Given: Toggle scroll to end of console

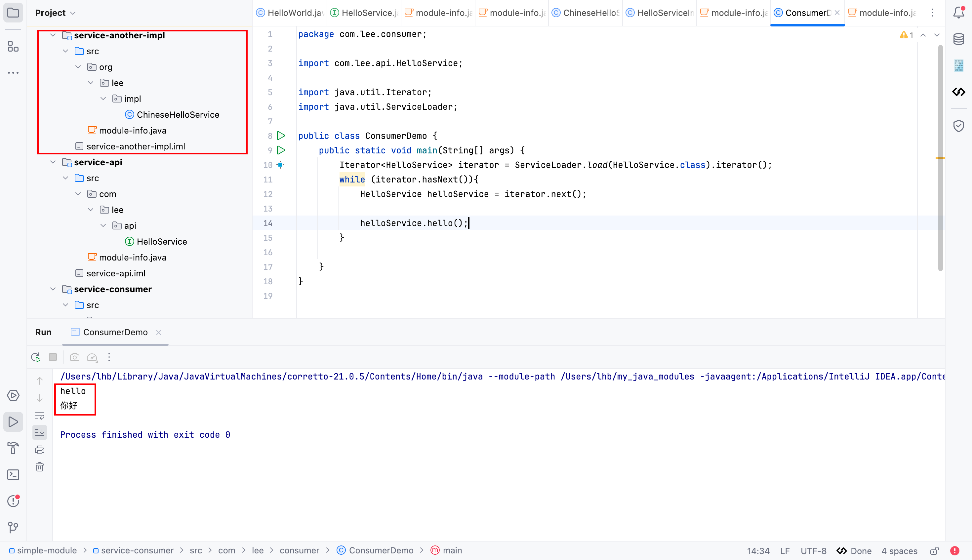Looking at the screenshot, I should tap(40, 432).
